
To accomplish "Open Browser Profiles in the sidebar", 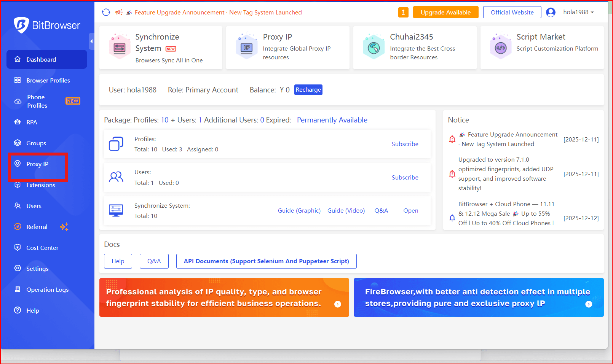I will [48, 80].
